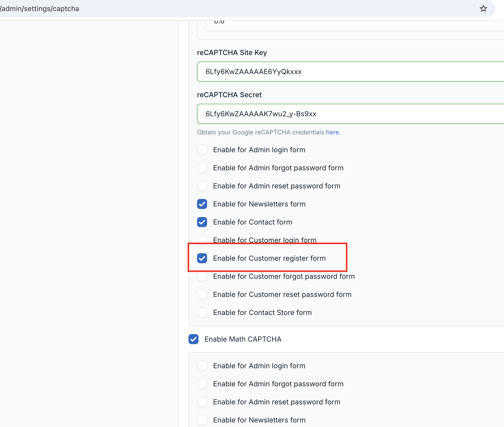Check Enable for Contact Store form
Screen dimensions: 504x427
[202, 312]
